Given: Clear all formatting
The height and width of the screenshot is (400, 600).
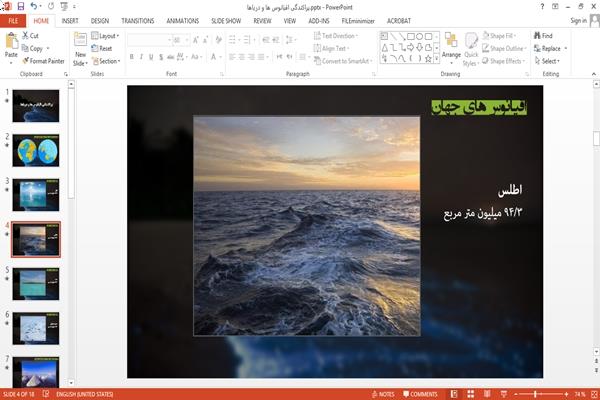Looking at the screenshot, I should pos(218,40).
